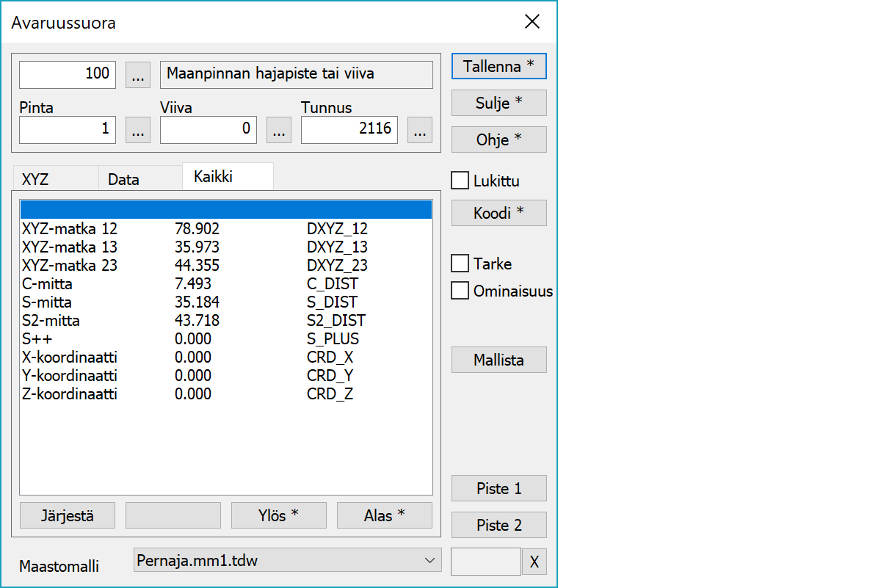Move the row up with Ylös
The height and width of the screenshot is (588, 881).
click(278, 515)
